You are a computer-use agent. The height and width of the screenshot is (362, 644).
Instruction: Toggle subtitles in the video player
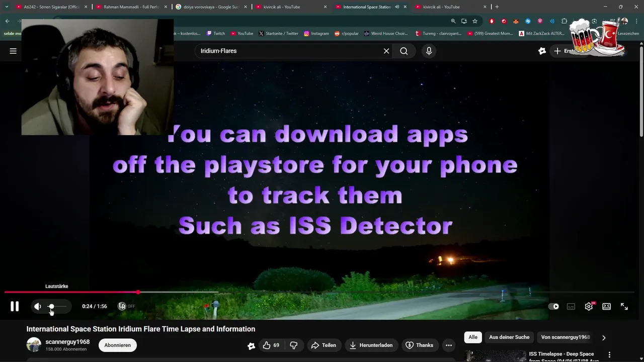[x=571, y=306]
